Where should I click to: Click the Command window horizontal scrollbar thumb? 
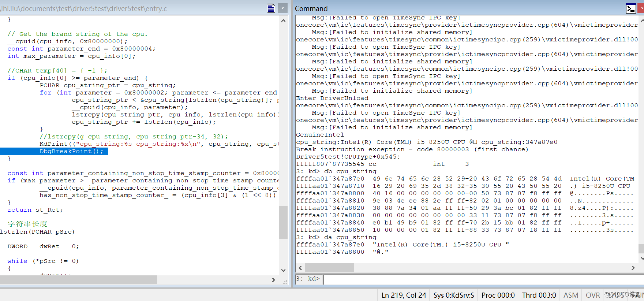330,268
